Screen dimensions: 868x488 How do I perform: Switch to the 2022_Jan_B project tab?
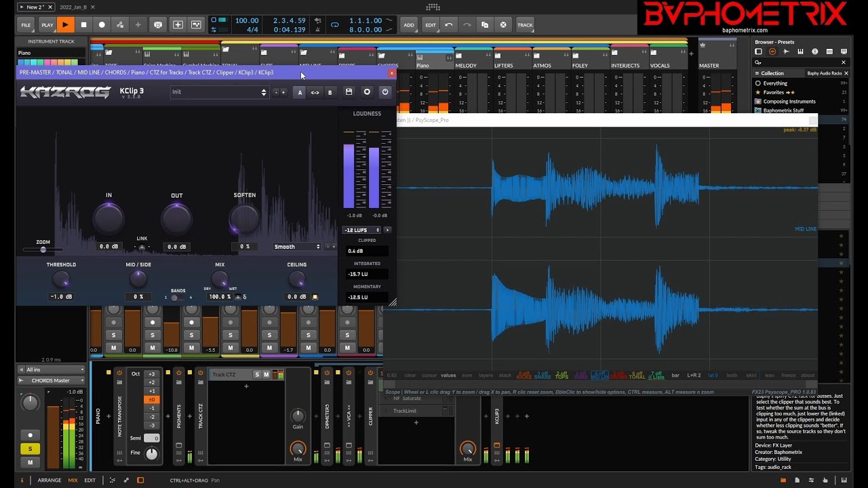73,7
